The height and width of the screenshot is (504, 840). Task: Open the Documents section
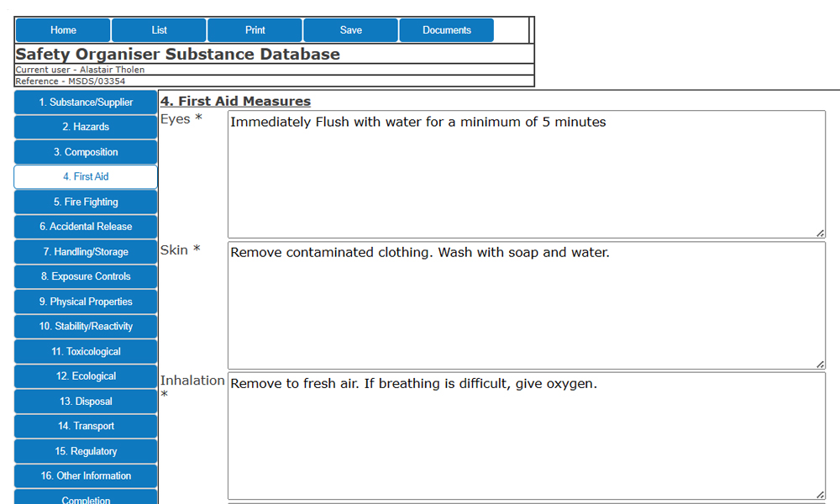click(446, 29)
